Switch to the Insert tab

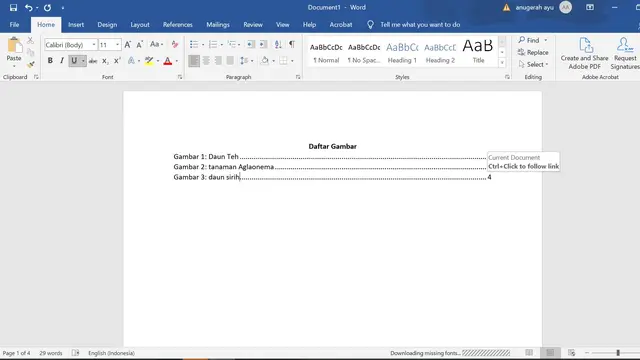[76, 24]
